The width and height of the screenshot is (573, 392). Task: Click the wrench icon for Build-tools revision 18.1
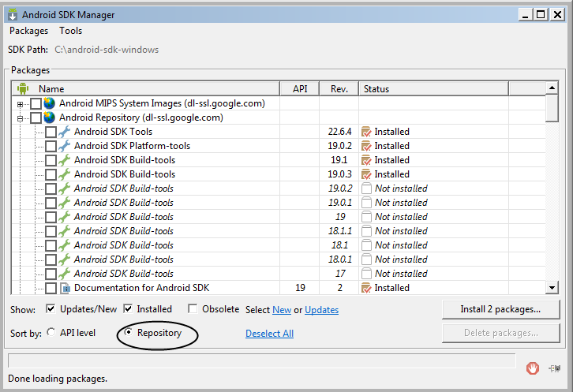(64, 245)
